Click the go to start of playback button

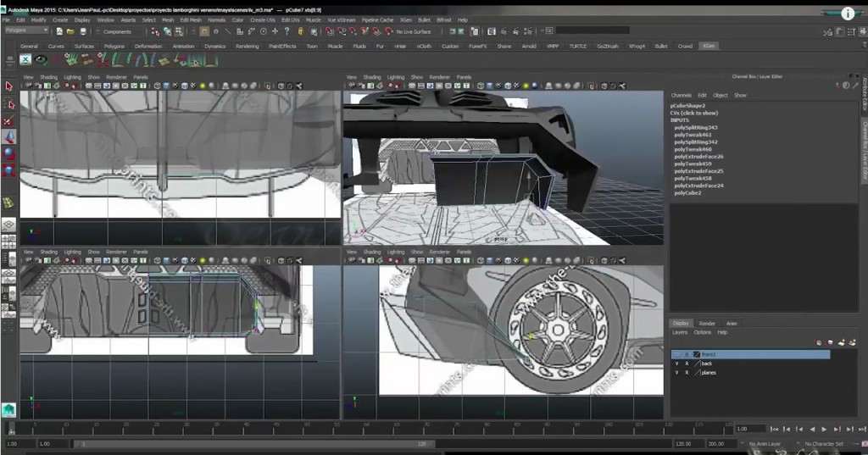click(x=775, y=430)
